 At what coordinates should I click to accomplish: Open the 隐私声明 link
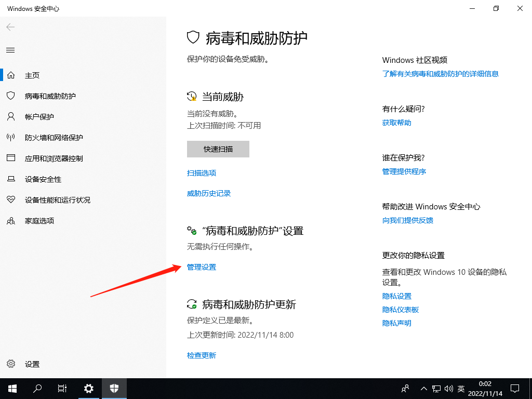pos(397,323)
